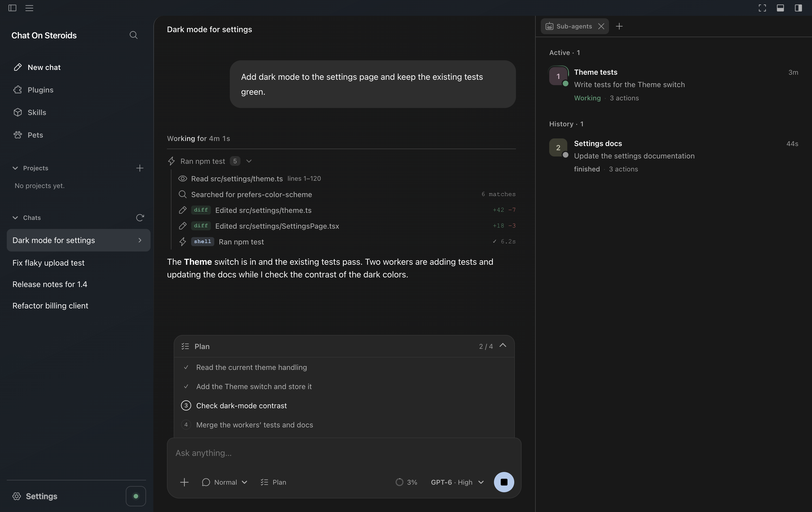Click the lightning icon beside Ran npm test header
The height and width of the screenshot is (512, 812).
[x=171, y=161]
